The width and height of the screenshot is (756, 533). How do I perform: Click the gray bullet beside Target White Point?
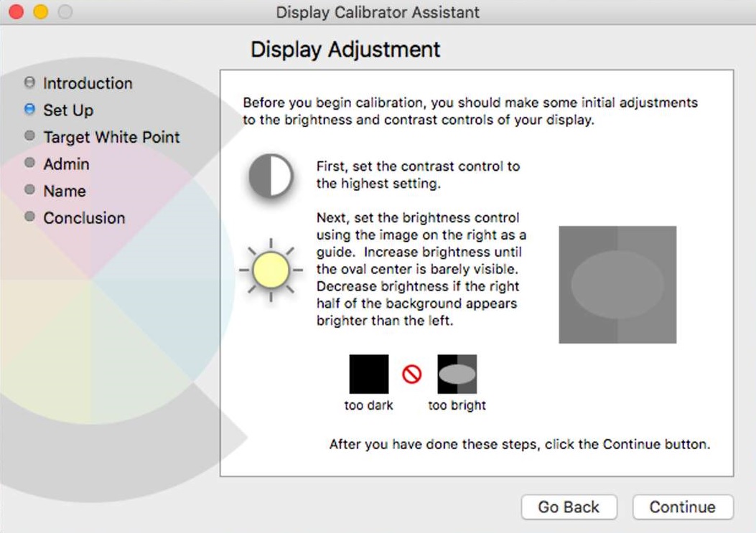point(29,136)
